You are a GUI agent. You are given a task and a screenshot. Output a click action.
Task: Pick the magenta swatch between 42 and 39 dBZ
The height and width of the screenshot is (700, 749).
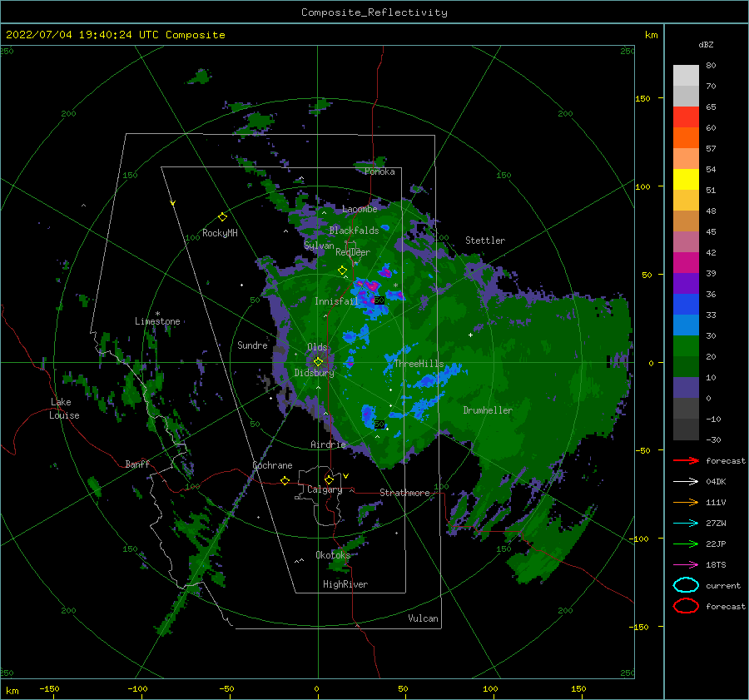[x=686, y=263]
